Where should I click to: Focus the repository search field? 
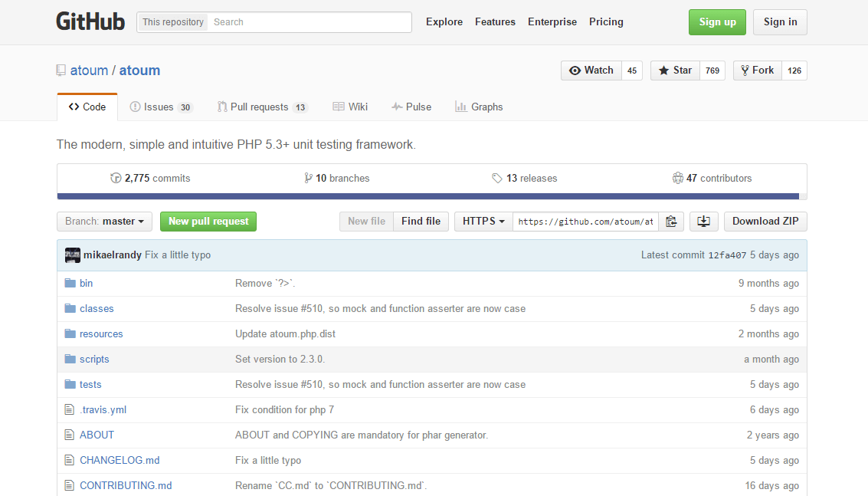point(309,22)
